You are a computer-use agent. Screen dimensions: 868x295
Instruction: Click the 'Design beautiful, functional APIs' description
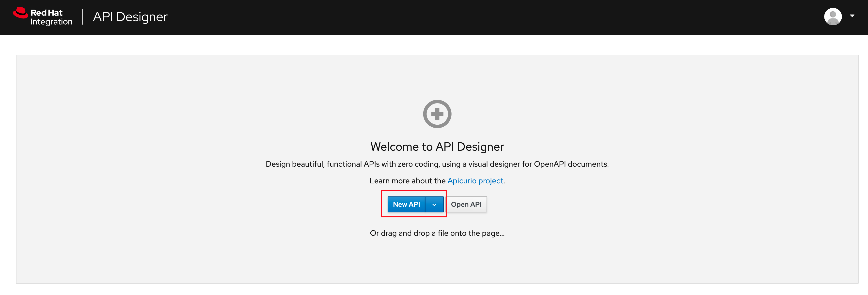point(437,164)
